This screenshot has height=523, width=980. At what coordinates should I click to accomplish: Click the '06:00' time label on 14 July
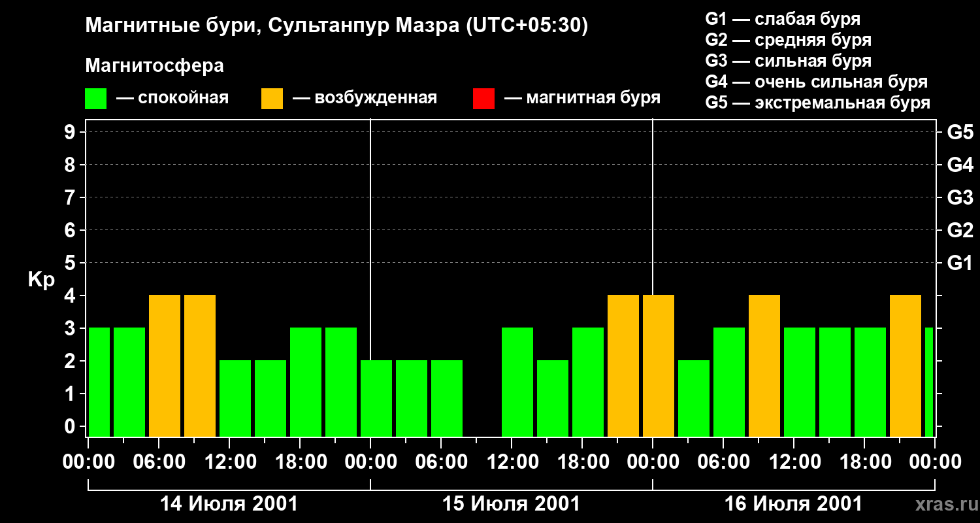coord(159,462)
